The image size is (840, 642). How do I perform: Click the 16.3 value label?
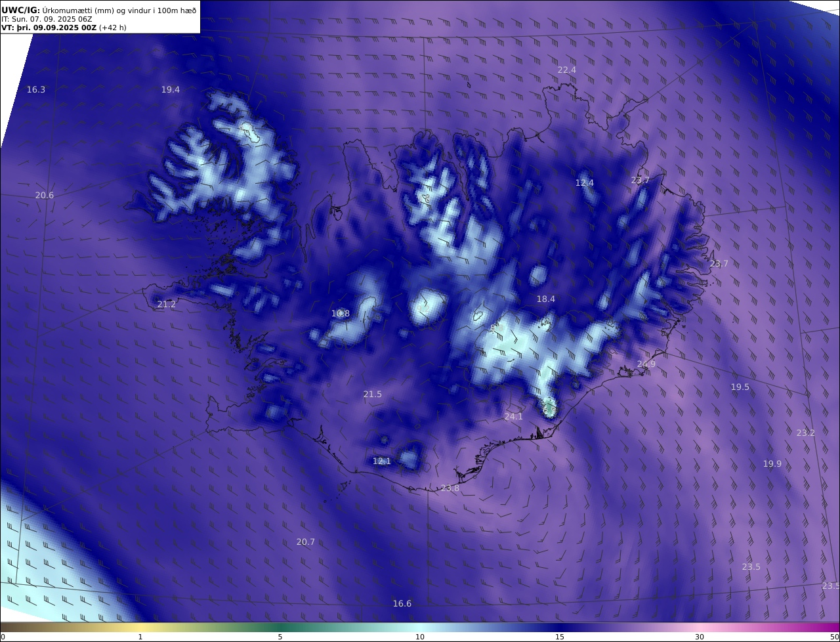coord(36,90)
